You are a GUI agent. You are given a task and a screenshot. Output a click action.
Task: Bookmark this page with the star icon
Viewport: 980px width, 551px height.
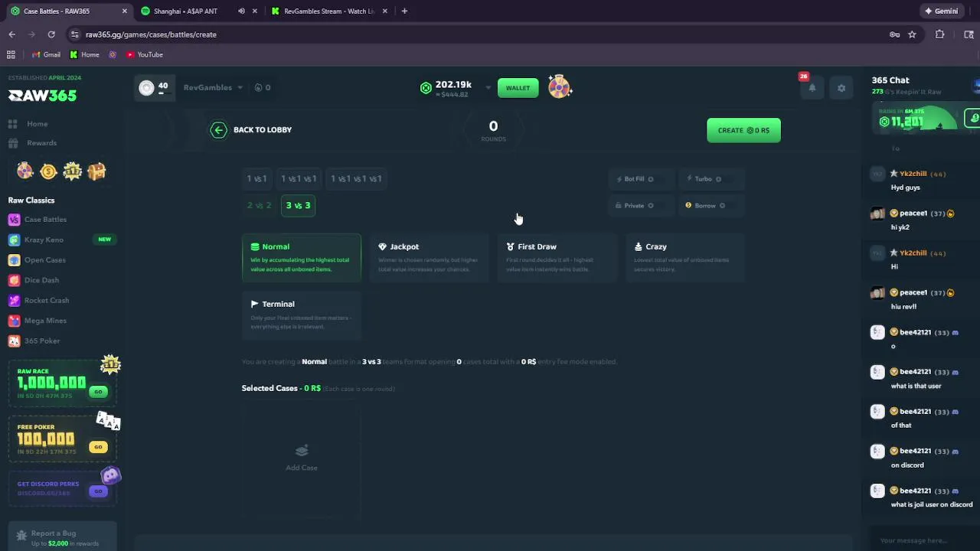[912, 34]
